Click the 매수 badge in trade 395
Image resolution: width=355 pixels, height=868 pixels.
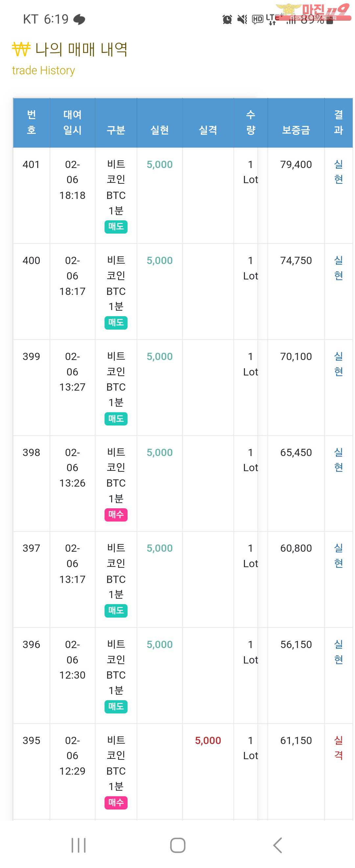[116, 802]
